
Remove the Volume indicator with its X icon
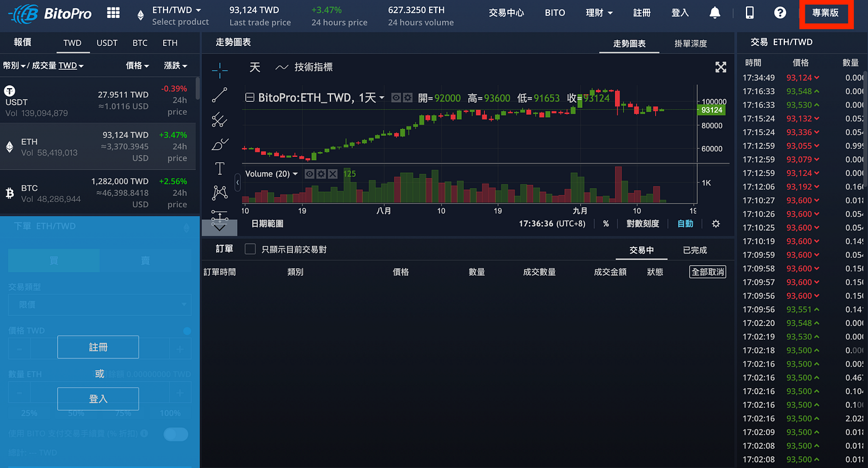[x=333, y=174]
